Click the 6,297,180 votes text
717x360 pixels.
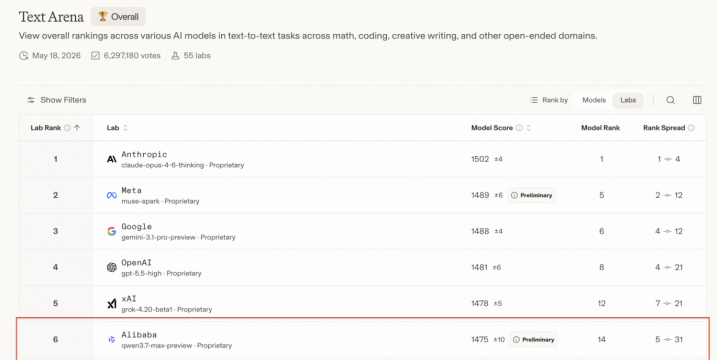pos(132,56)
